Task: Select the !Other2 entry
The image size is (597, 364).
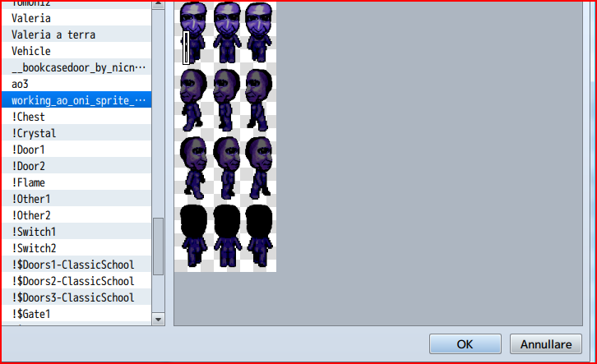Action: (x=76, y=214)
